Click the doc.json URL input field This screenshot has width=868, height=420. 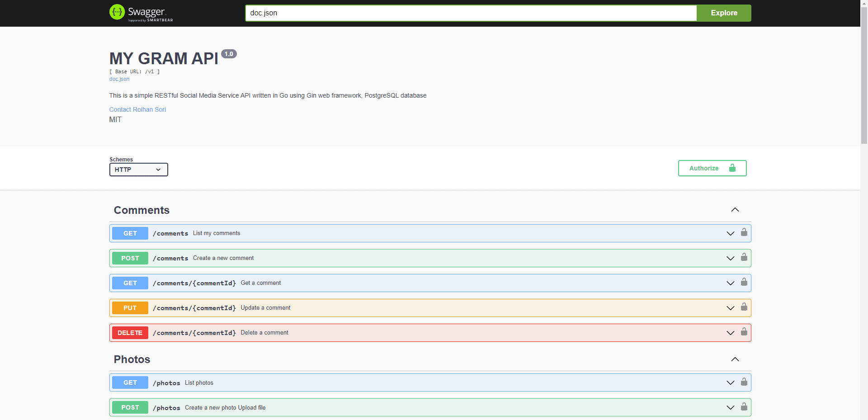[470, 13]
